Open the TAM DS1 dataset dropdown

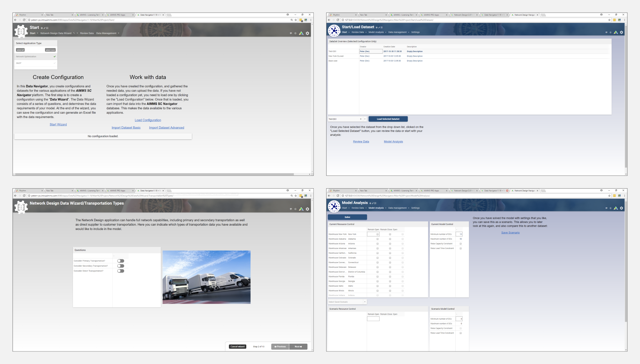pos(365,119)
